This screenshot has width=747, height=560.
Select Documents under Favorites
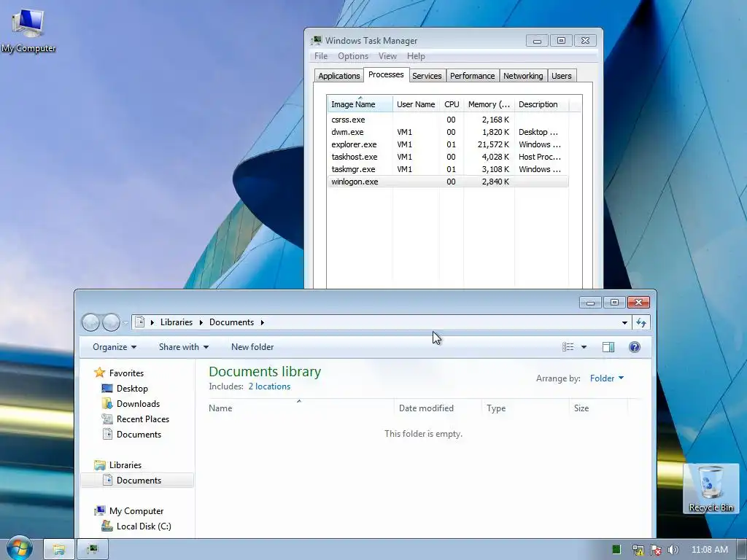(139, 435)
